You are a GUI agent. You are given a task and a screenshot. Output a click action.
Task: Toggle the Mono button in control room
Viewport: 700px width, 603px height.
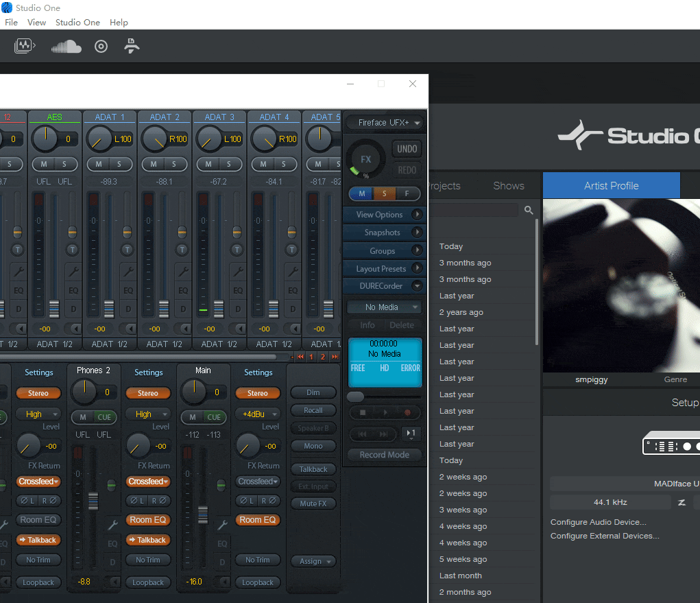(x=313, y=446)
